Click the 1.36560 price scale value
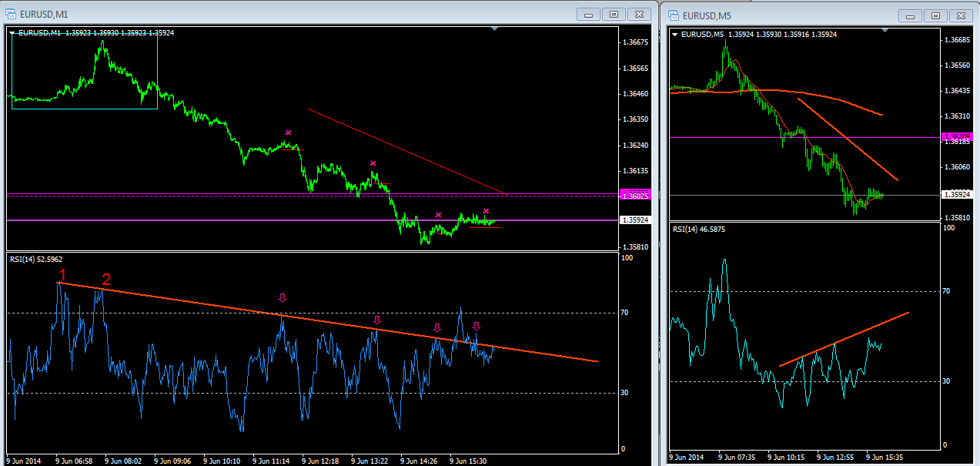Screen dimensions: 980x466 (x=958, y=65)
